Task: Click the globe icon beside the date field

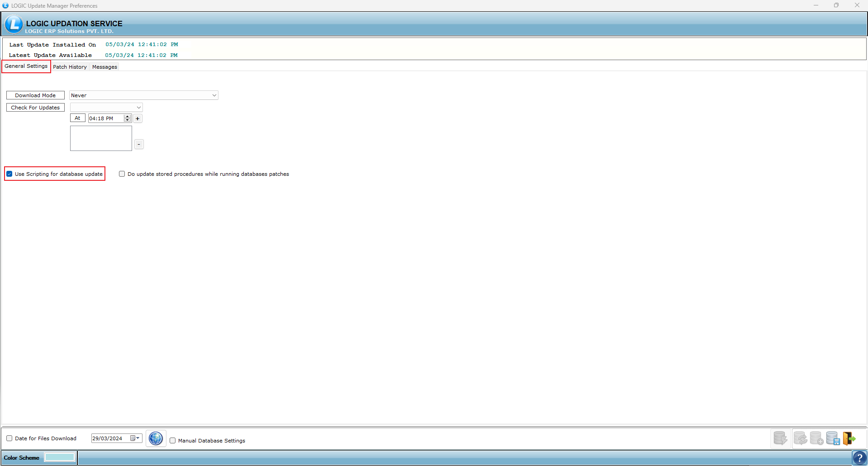Action: pos(156,438)
